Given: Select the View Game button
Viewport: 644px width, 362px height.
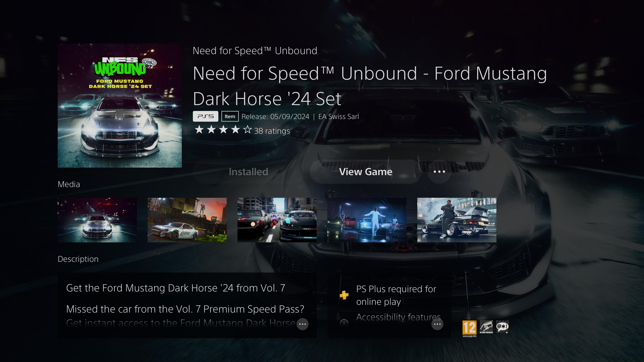Looking at the screenshot, I should (365, 172).
